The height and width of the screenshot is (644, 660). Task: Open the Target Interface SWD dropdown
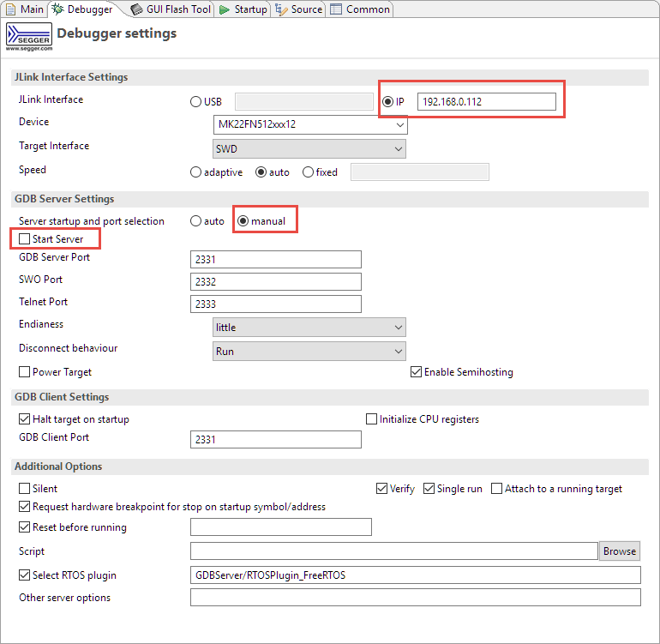(309, 149)
